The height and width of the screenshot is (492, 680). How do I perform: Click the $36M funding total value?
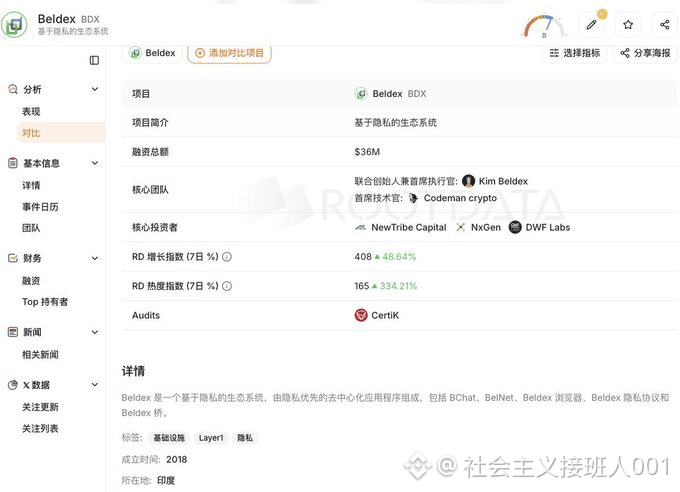point(367,152)
